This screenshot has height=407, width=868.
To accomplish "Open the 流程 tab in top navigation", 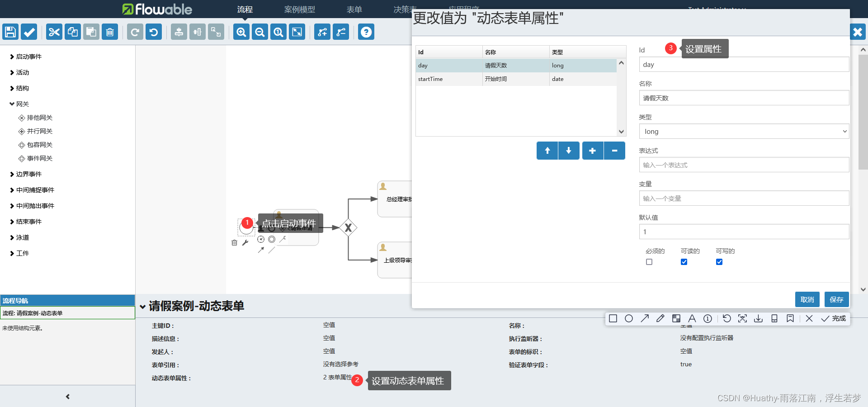I will 245,9.
